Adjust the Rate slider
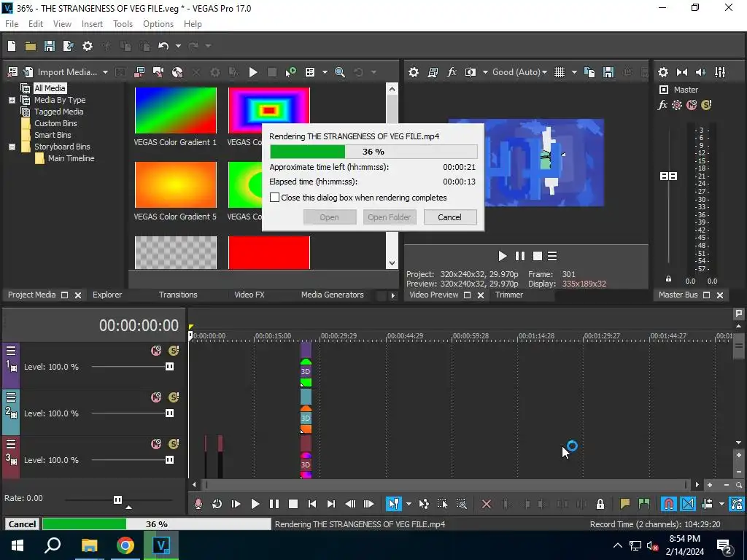747x560 pixels. (x=117, y=499)
